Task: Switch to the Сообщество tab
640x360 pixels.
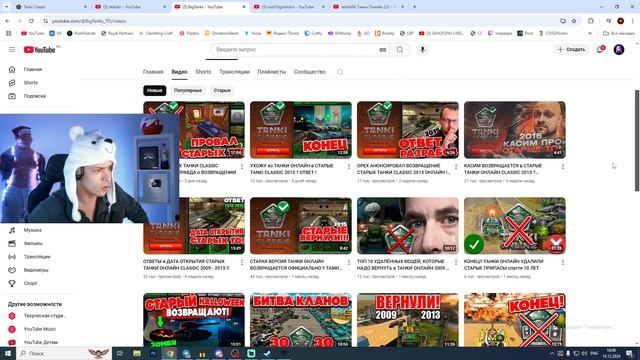Action: click(x=310, y=72)
